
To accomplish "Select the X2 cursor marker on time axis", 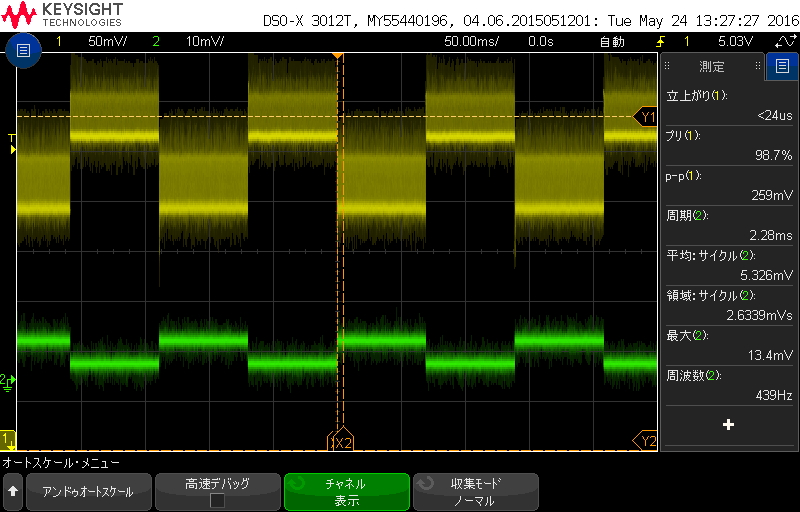I will coord(341,441).
